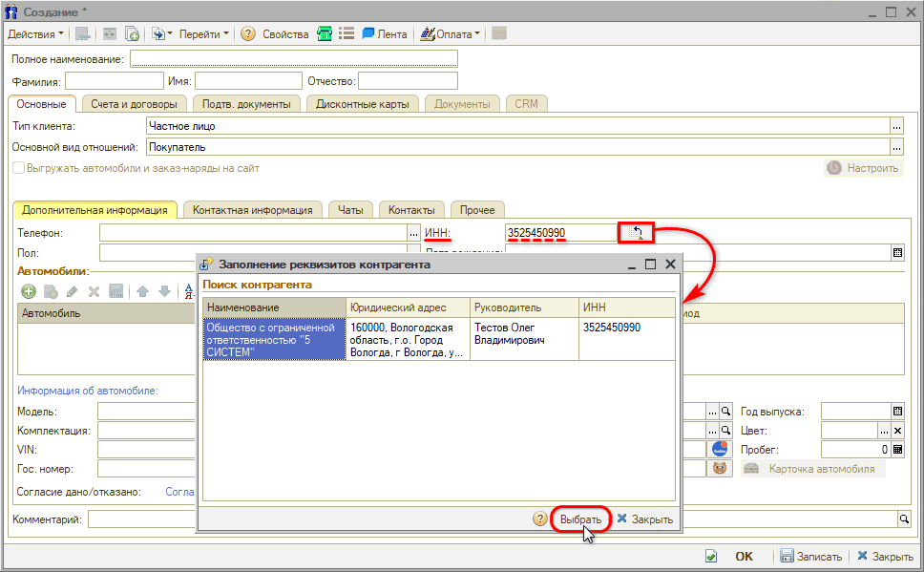Screen dimensions: 924x572
Task: Open the calendar picker for Год выпуска
Action: (x=896, y=412)
